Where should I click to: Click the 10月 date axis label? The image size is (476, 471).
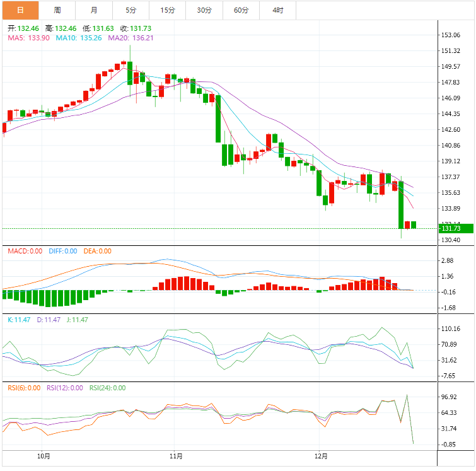click(44, 456)
